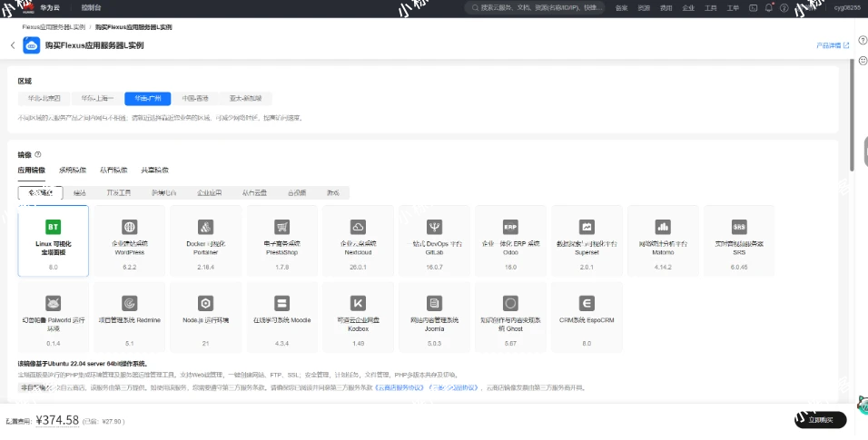This screenshot has width=868, height=440.
Task: Click the ¥374.58 configuration price
Action: coord(57,420)
